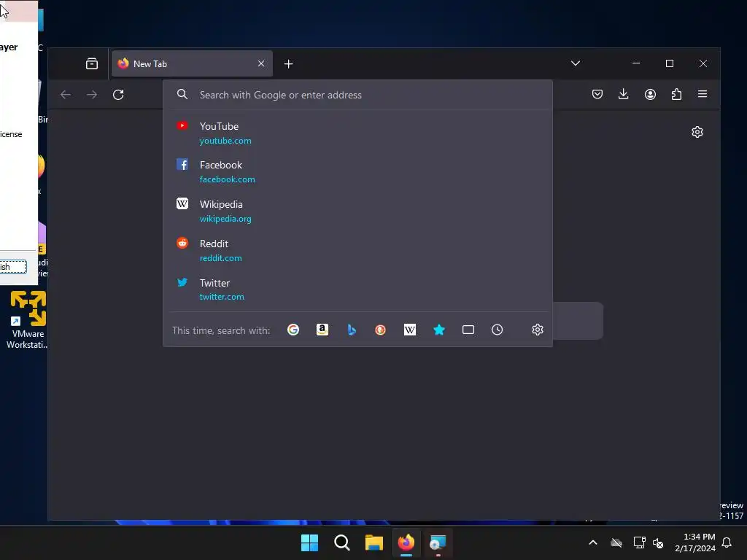Open the network status tray icon
Screen dimensions: 747x560
(639, 542)
